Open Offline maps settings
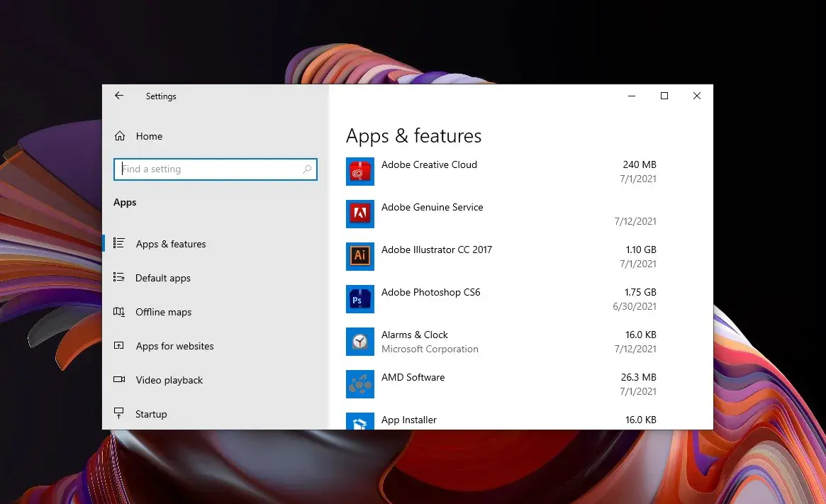The image size is (826, 504). click(164, 312)
